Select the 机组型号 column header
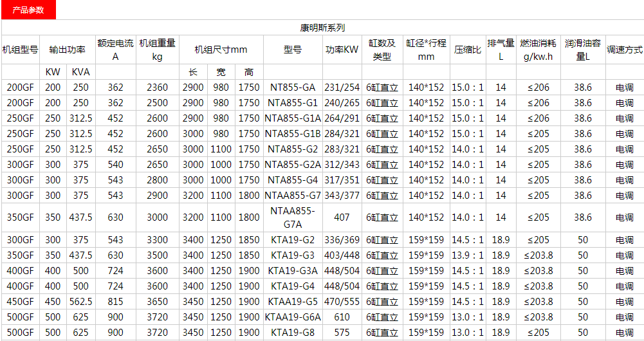 pos(20,50)
